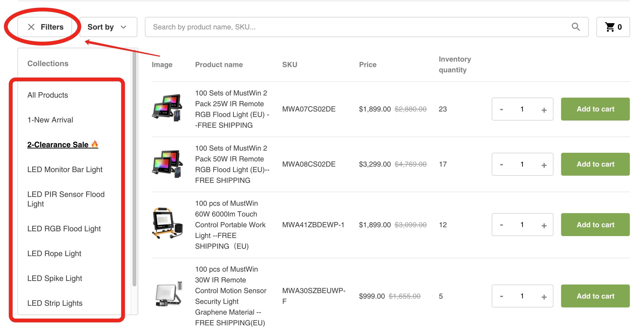Filter by LED Monitor Bar Light
644x327 pixels.
click(x=65, y=169)
